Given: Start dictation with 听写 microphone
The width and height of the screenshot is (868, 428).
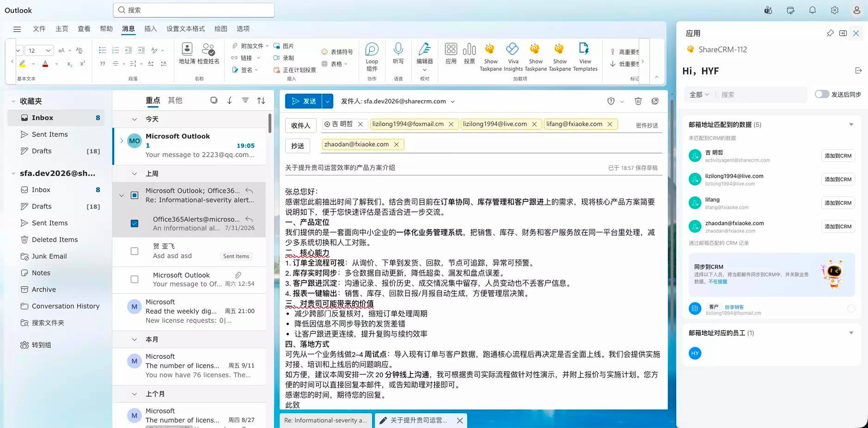Looking at the screenshot, I should coord(398,53).
